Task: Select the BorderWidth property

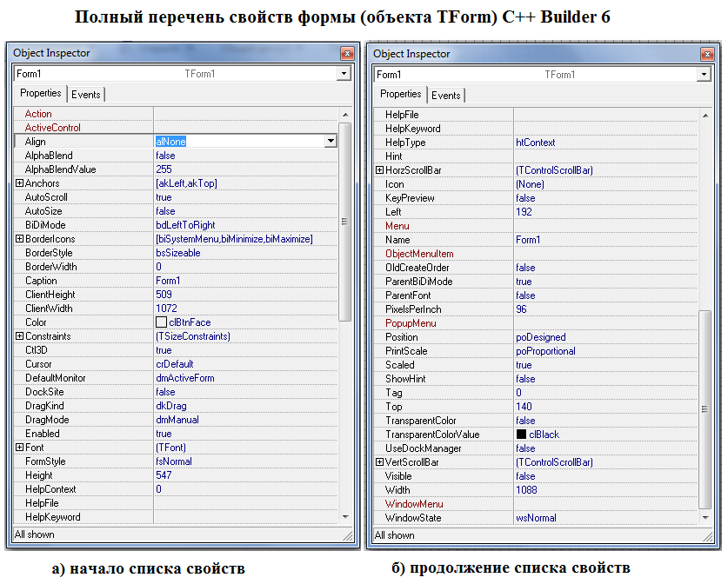Action: tap(51, 267)
